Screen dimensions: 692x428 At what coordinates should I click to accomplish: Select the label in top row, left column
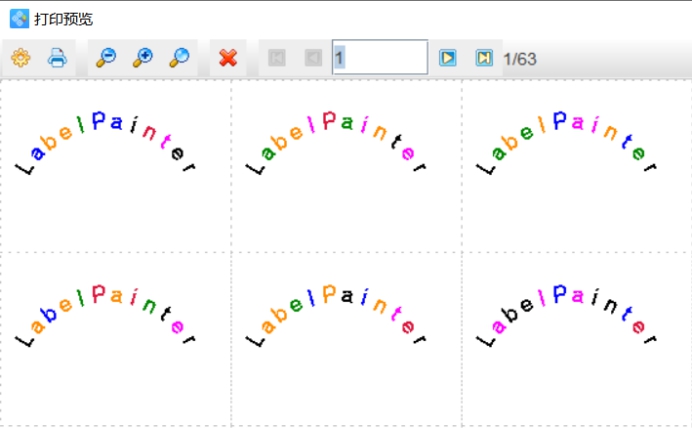(107, 146)
